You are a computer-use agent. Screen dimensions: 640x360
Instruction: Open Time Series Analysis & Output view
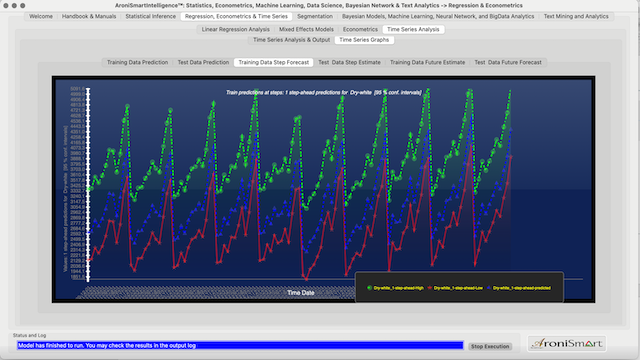tap(291, 40)
